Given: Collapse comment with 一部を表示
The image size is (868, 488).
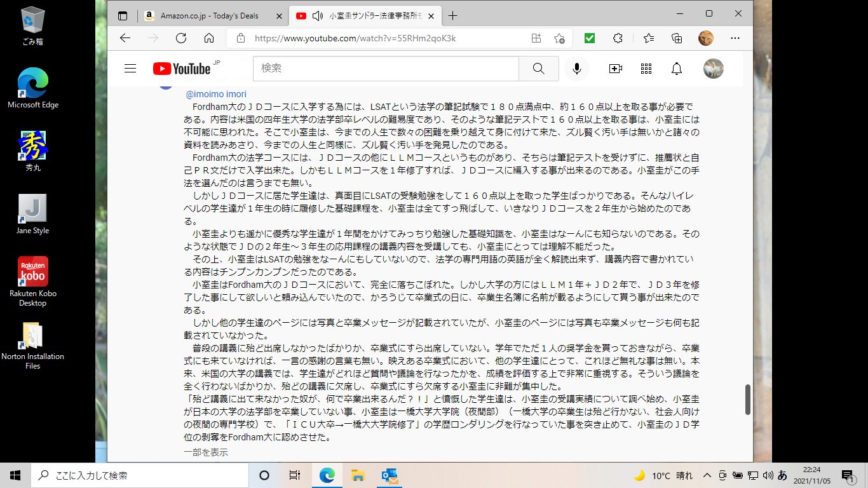Looking at the screenshot, I should [206, 452].
